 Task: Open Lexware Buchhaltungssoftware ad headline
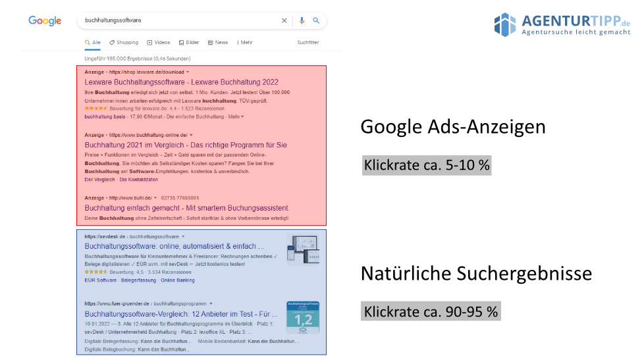[x=182, y=82]
